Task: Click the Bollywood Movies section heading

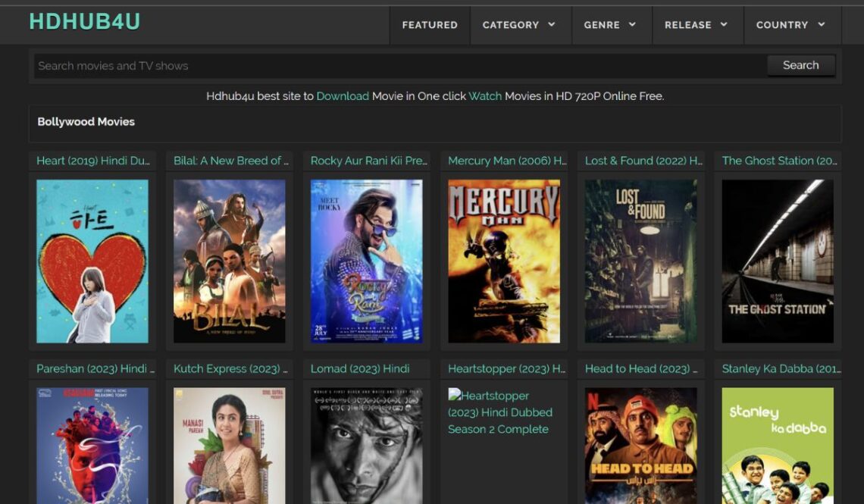Action: pyautogui.click(x=86, y=121)
